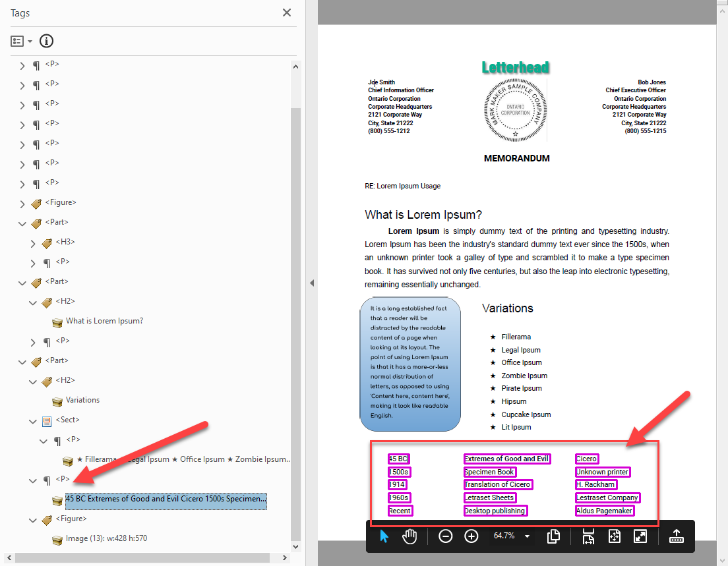Image resolution: width=728 pixels, height=566 pixels.
Task: Click the page thumbnails copy icon
Action: 553,536
